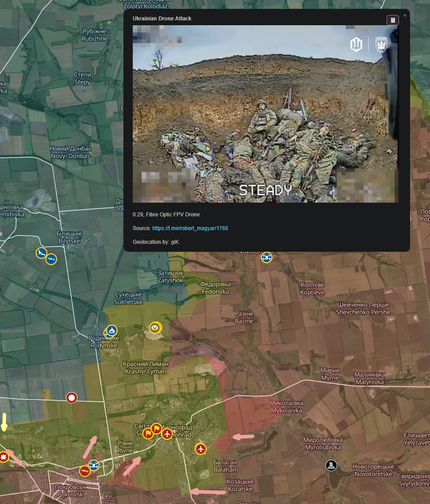Click the blue missile marker near Bilytske
The image size is (430, 504).
point(51,259)
